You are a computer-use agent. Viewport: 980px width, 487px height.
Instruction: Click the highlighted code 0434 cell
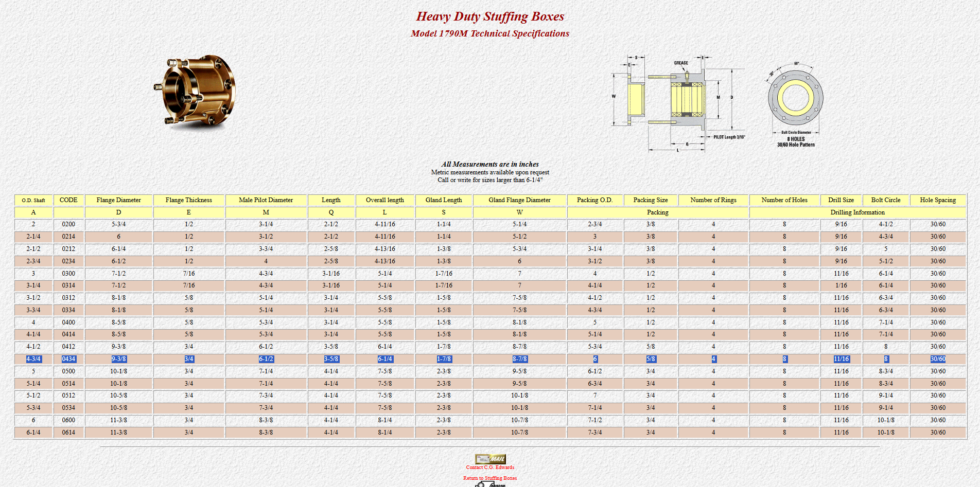pos(68,359)
